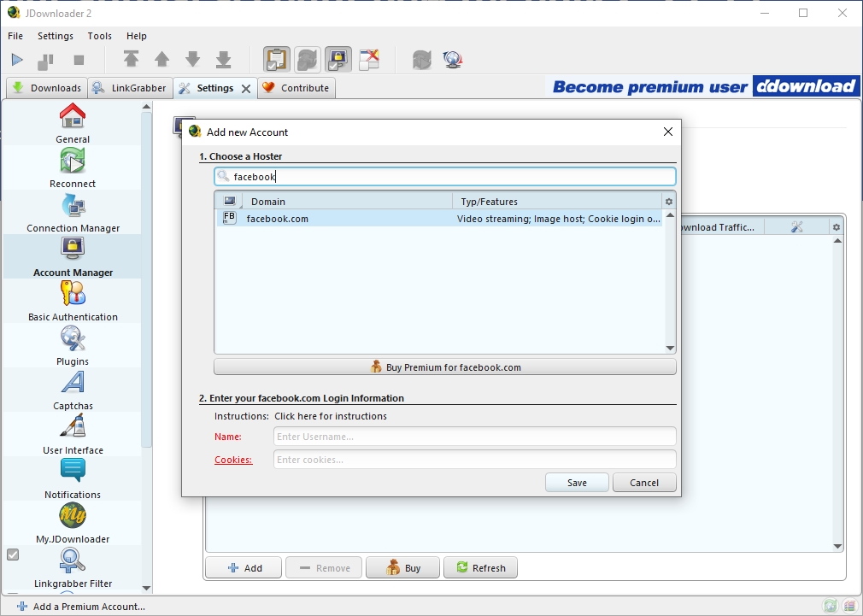Viewport: 863px width, 616px height.
Task: Select Account Manager in sidebar
Action: click(73, 256)
